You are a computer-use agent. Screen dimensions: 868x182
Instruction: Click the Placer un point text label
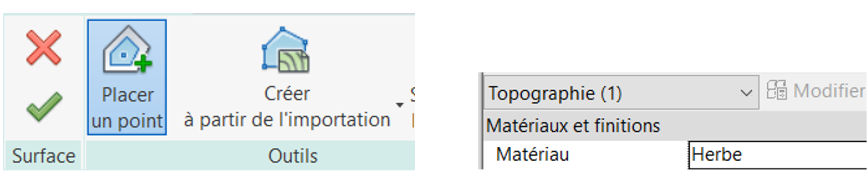click(x=127, y=108)
